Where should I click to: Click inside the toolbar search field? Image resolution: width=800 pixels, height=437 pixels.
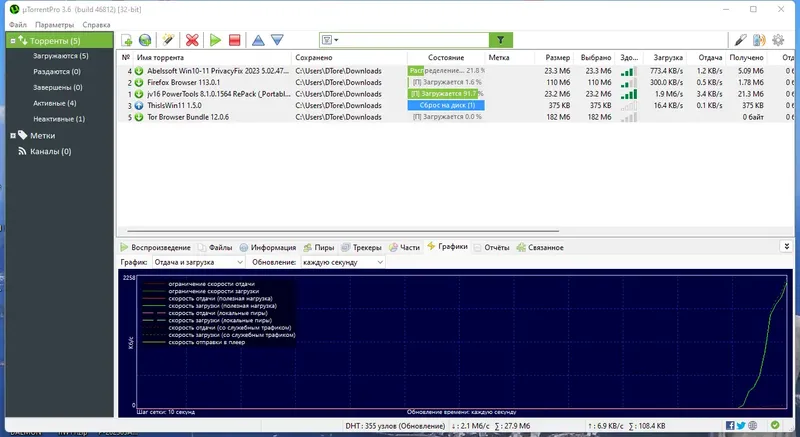point(413,40)
